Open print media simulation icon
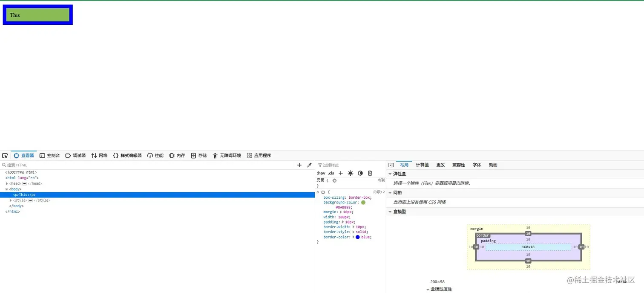The image size is (644, 293). click(x=370, y=173)
